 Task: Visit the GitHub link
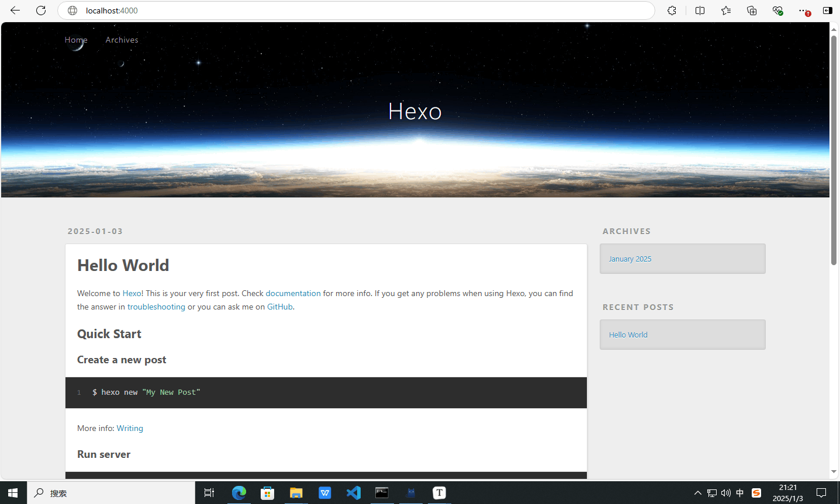tap(279, 307)
